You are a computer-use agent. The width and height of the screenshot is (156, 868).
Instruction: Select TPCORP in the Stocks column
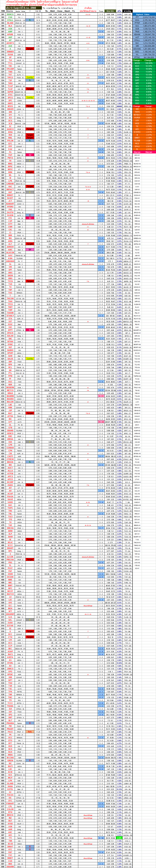click(x=10, y=69)
